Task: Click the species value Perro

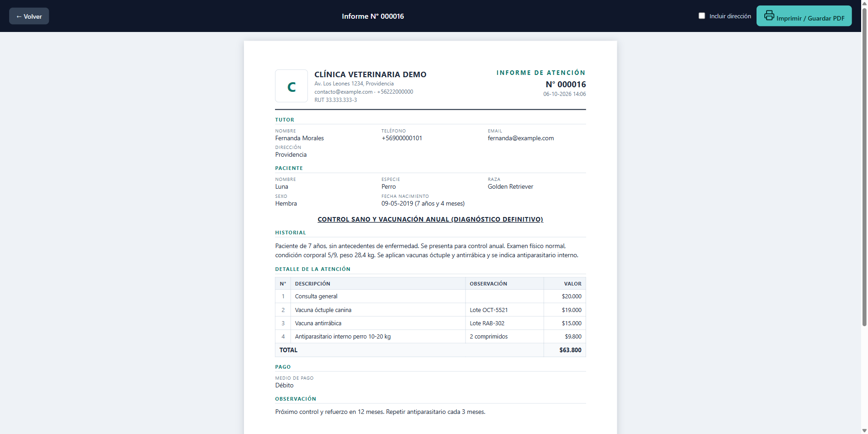Action: point(389,187)
